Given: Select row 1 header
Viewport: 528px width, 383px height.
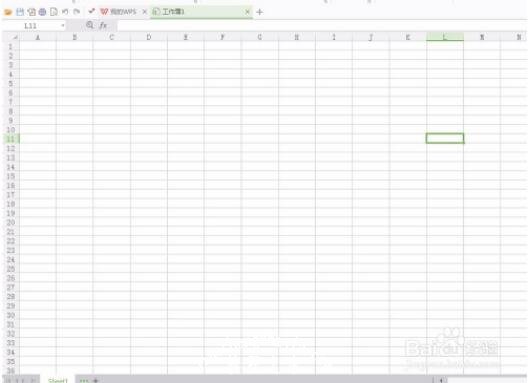Looking at the screenshot, I should (x=11, y=46).
